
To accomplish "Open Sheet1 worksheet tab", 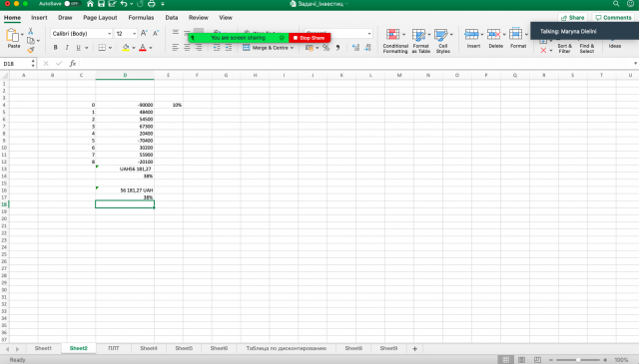I will (43, 348).
